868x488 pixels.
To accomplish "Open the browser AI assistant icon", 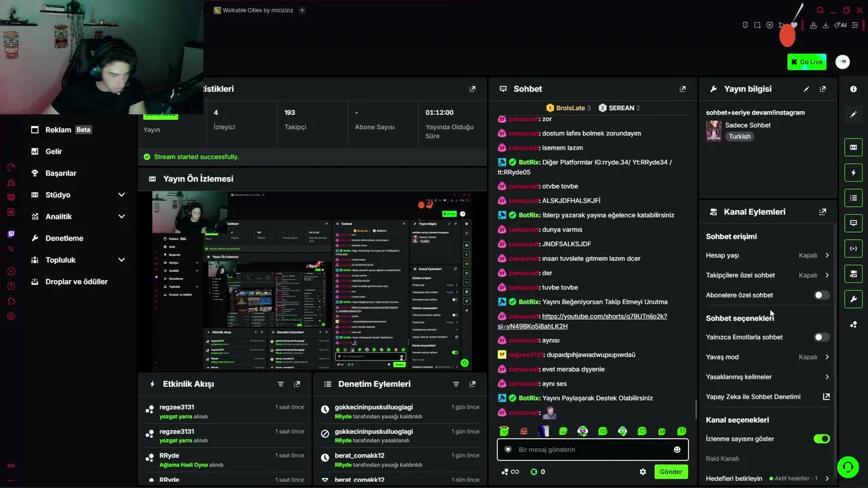I will click(841, 25).
